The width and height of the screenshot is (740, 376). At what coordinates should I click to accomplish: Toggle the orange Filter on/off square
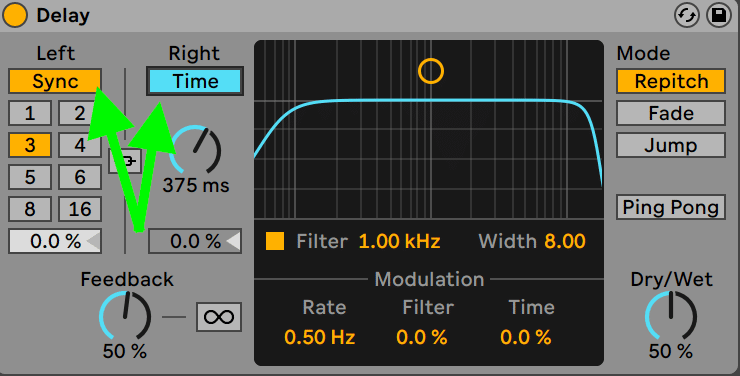tap(275, 241)
